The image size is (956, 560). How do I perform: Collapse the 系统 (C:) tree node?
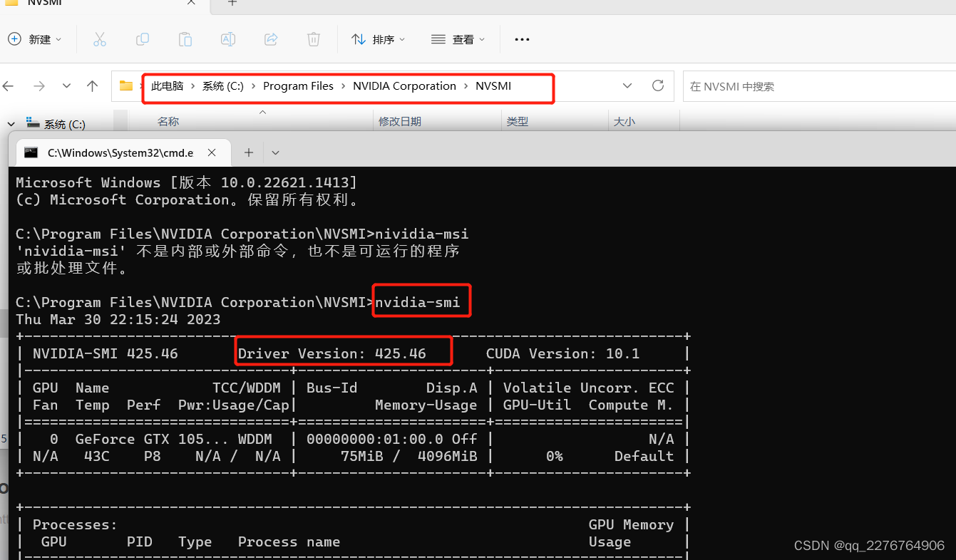pos(11,124)
